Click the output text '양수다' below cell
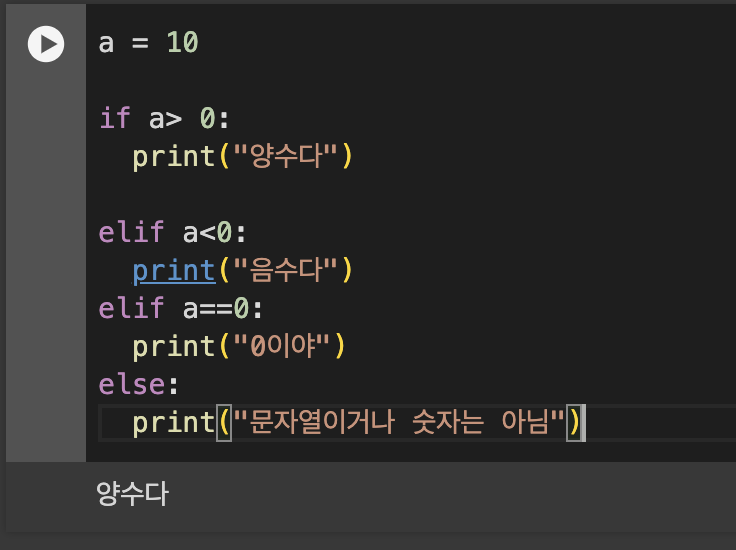 point(132,494)
